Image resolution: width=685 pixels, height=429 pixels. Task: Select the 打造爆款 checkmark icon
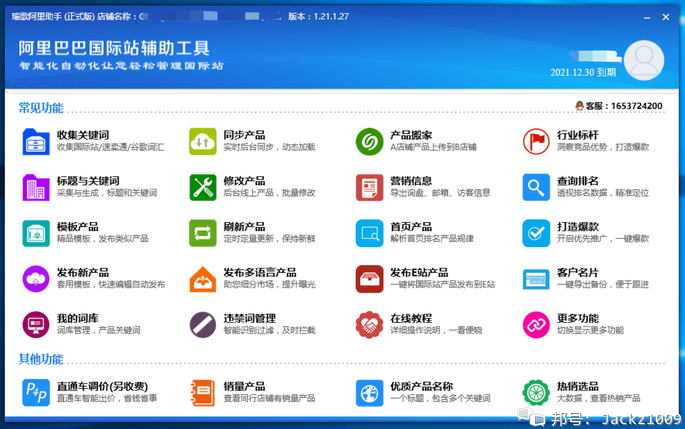pyautogui.click(x=536, y=233)
